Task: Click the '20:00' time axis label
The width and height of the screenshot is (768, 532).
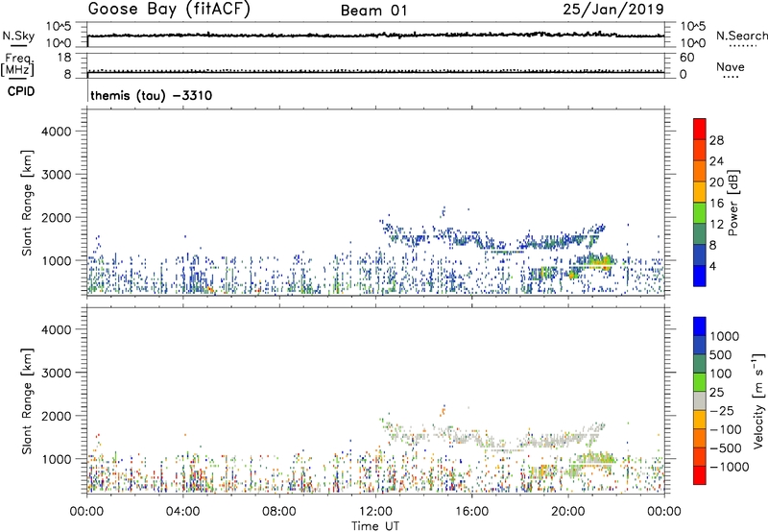Action: pyautogui.click(x=567, y=512)
